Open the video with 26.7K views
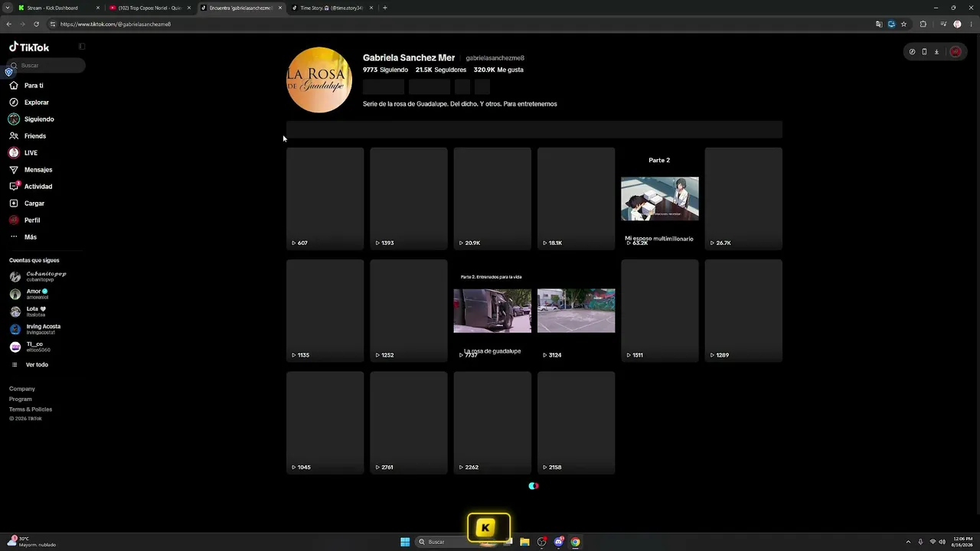This screenshot has width=980, height=551. (x=743, y=199)
